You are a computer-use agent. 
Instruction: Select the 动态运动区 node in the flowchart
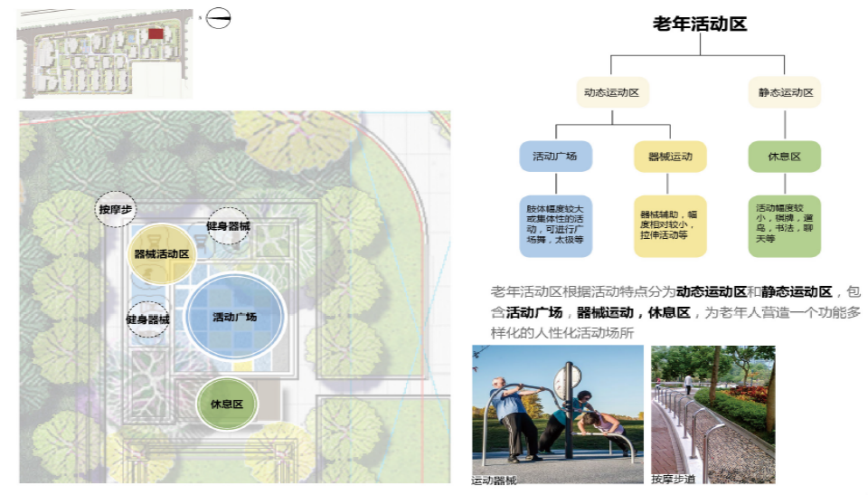tap(612, 92)
